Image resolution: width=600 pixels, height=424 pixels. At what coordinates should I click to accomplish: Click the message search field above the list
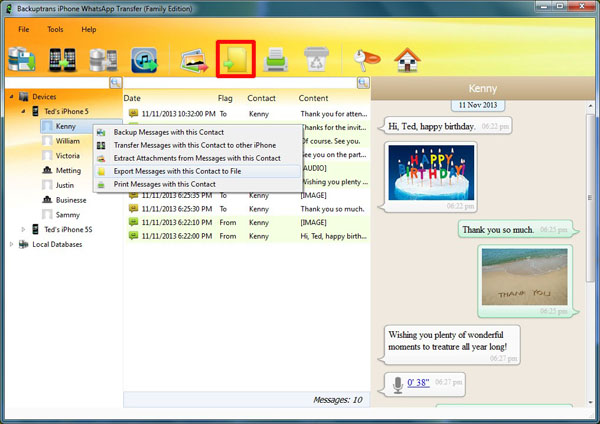[x=241, y=82]
